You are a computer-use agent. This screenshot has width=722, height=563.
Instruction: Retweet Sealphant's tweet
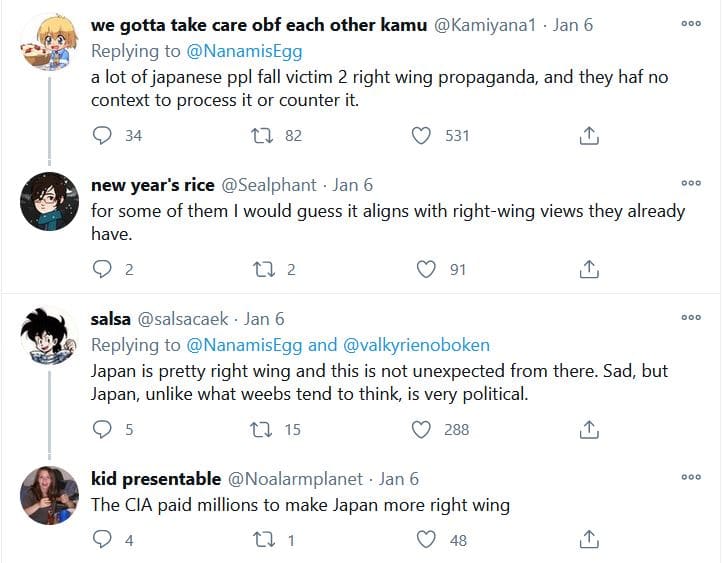[264, 269]
